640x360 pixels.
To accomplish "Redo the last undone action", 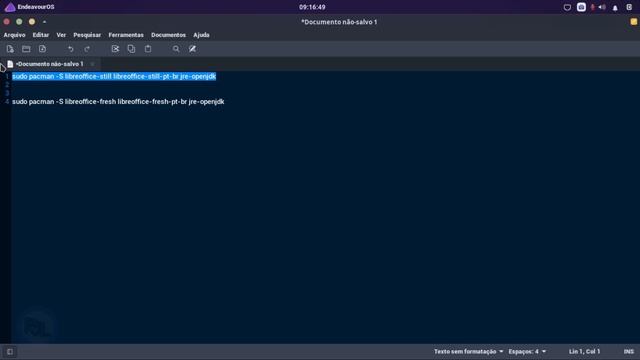I will click(87, 49).
